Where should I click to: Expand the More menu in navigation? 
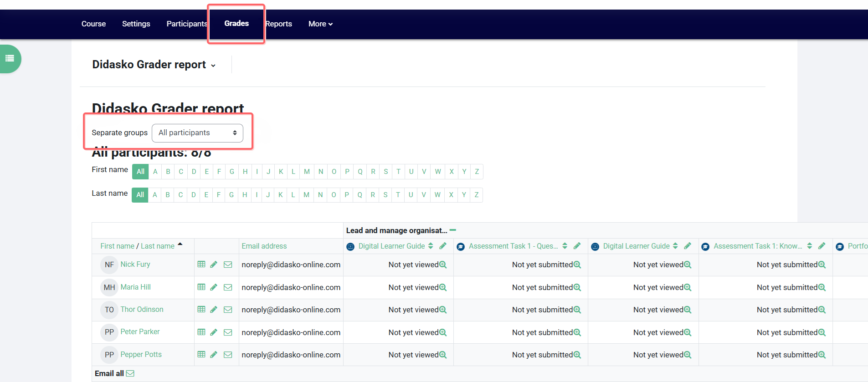pyautogui.click(x=320, y=24)
